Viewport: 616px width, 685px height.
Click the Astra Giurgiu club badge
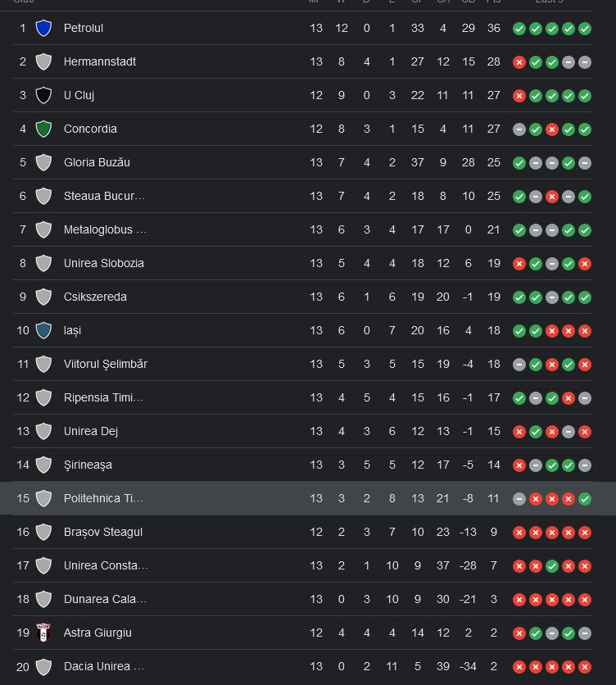pos(43,633)
